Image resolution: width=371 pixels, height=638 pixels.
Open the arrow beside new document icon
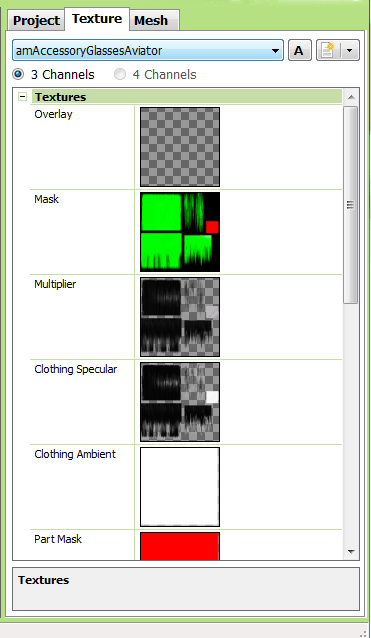pyautogui.click(x=349, y=50)
